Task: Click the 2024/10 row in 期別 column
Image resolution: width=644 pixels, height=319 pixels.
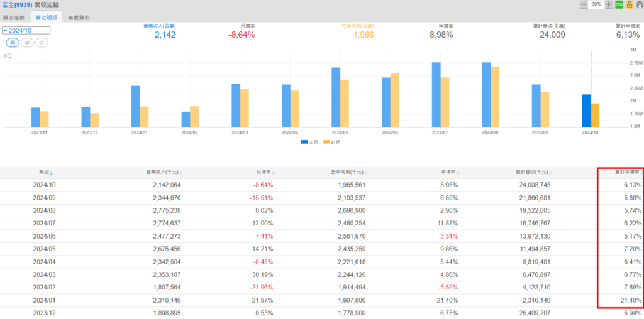Action: point(43,185)
